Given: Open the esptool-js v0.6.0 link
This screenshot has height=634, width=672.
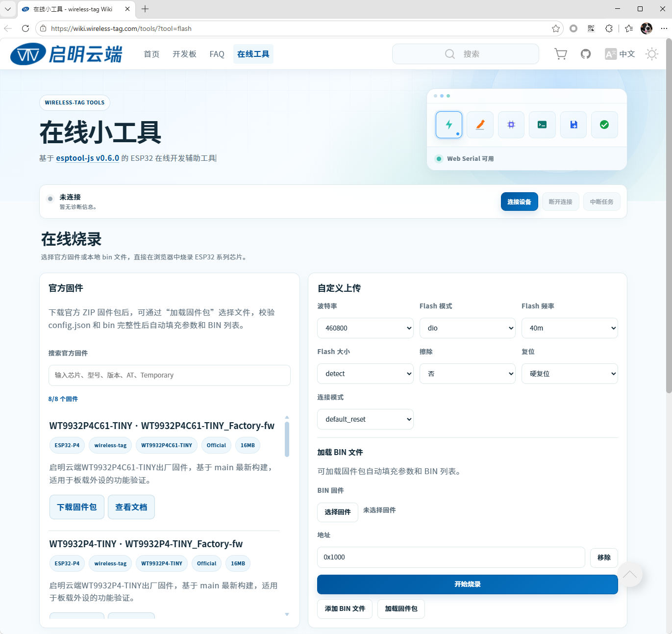Looking at the screenshot, I should (x=88, y=158).
